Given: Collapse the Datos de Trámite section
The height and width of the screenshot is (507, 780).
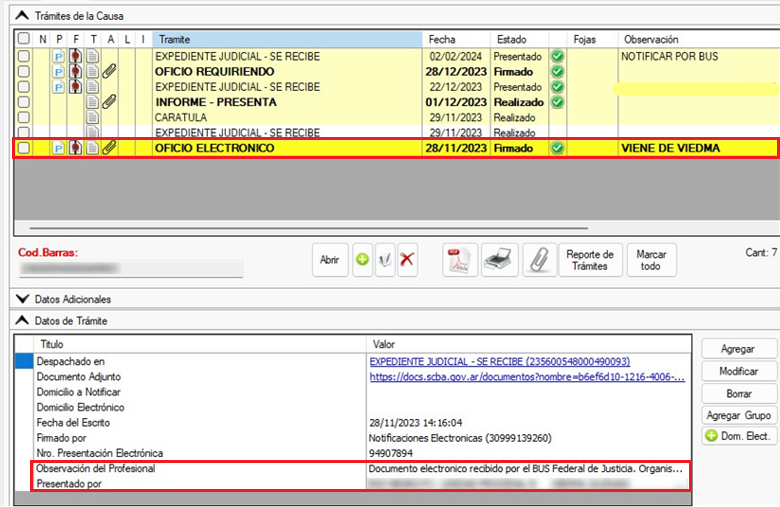Looking at the screenshot, I should (23, 320).
